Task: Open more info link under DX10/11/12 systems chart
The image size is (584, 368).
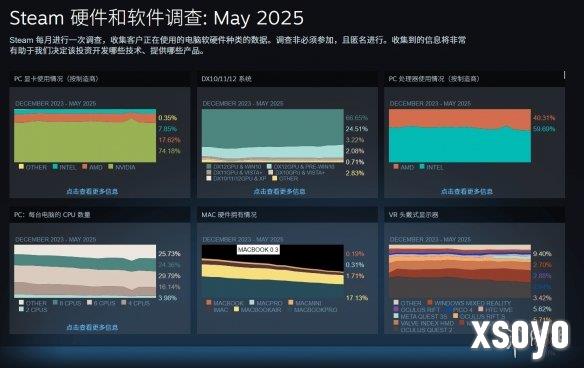Action: tap(279, 191)
